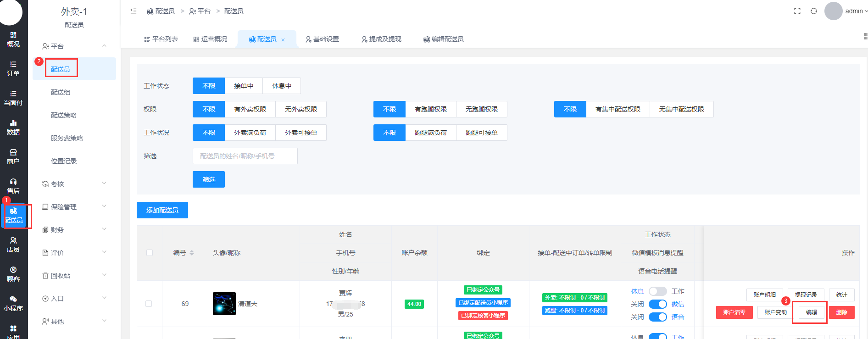868x339 pixels.
Task: Switch to the 提成及提现 tab
Action: (x=381, y=39)
